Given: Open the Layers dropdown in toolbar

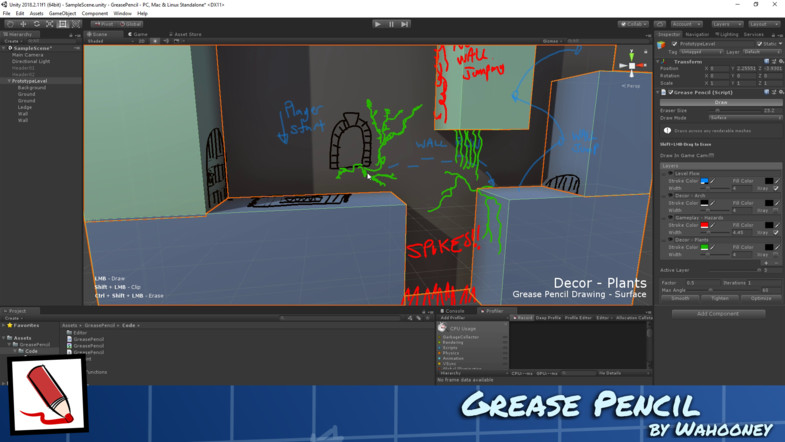Looking at the screenshot, I should click(x=727, y=24).
